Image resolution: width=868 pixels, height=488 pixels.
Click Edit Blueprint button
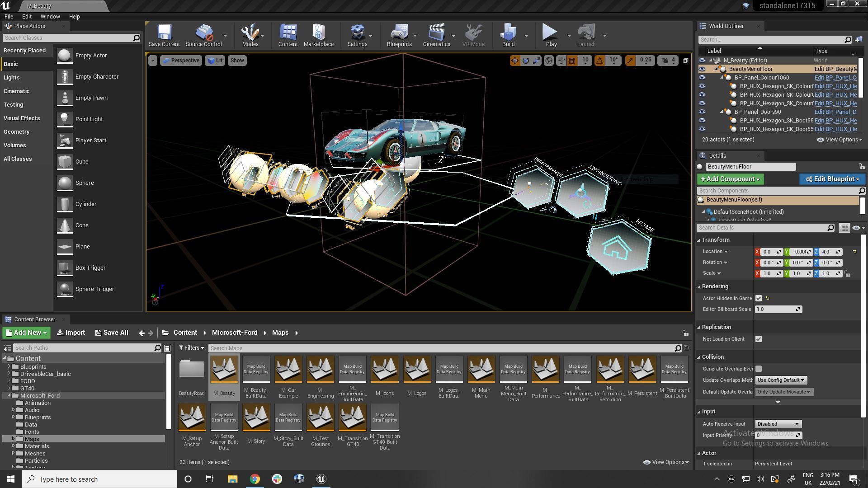[832, 179]
